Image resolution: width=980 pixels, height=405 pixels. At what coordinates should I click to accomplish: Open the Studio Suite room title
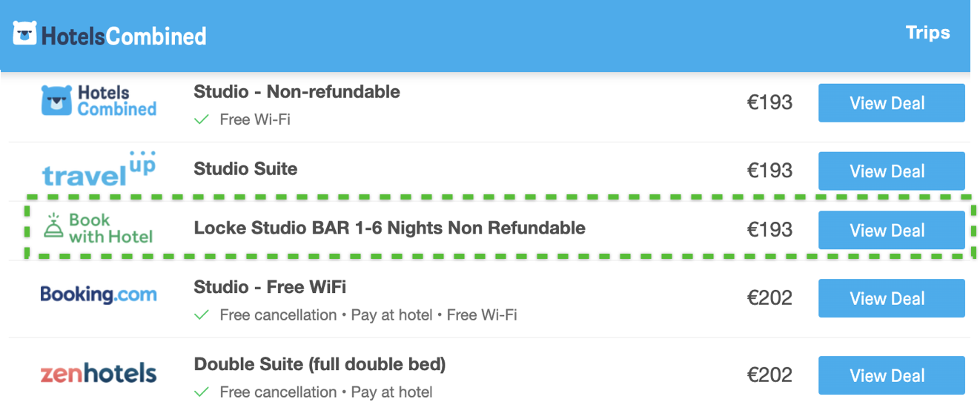(x=245, y=169)
